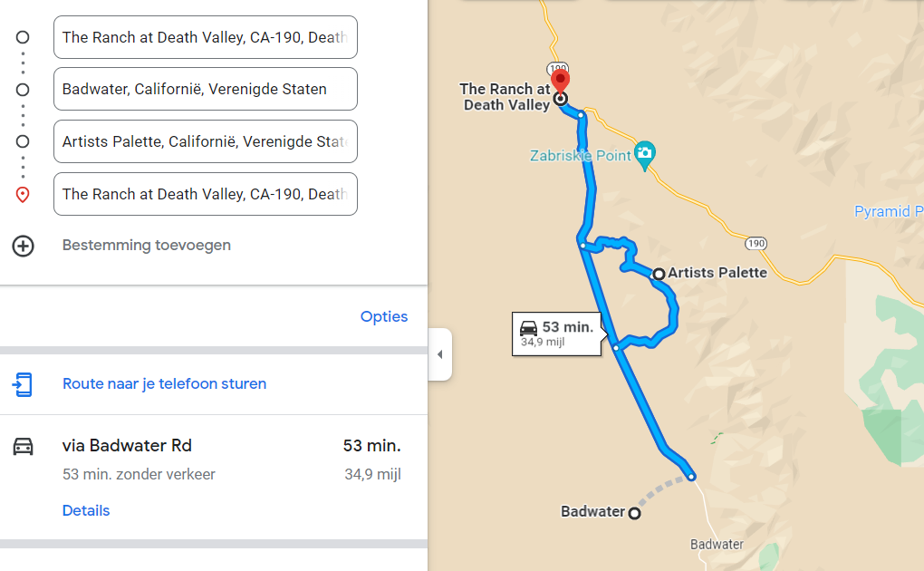
Task: Click 'Bestemming toevoegen' text
Action: click(147, 245)
